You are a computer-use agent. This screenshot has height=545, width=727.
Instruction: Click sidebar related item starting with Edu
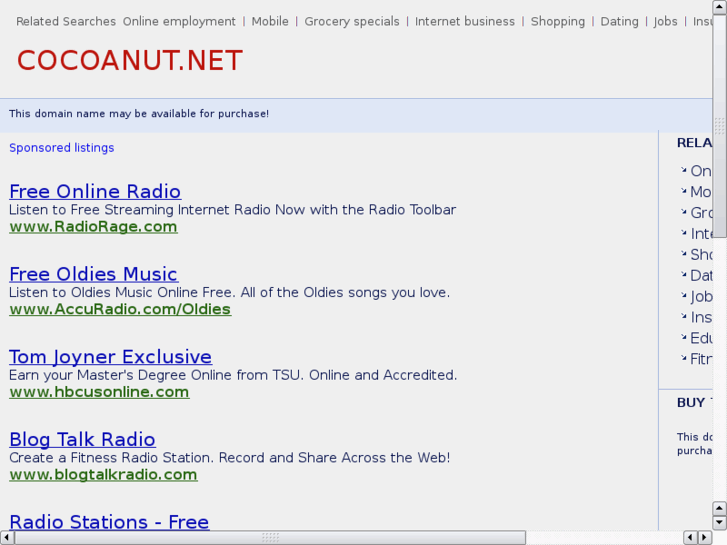pyautogui.click(x=701, y=338)
